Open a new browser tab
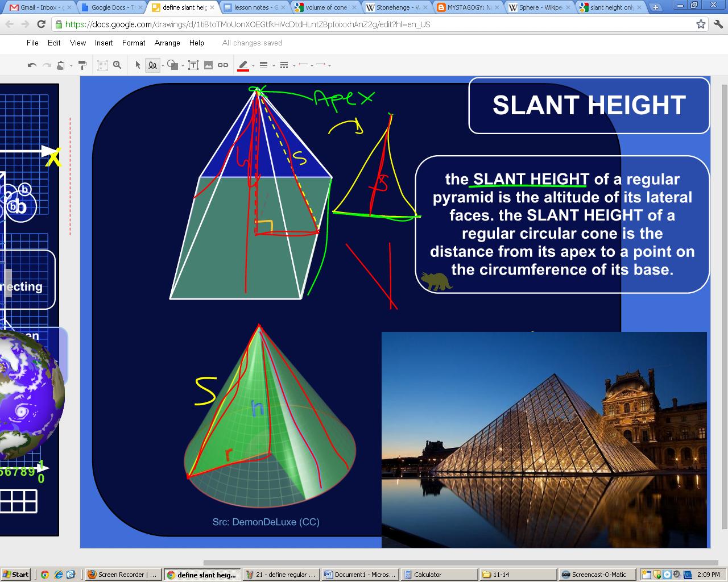The height and width of the screenshot is (582, 728). (x=656, y=7)
